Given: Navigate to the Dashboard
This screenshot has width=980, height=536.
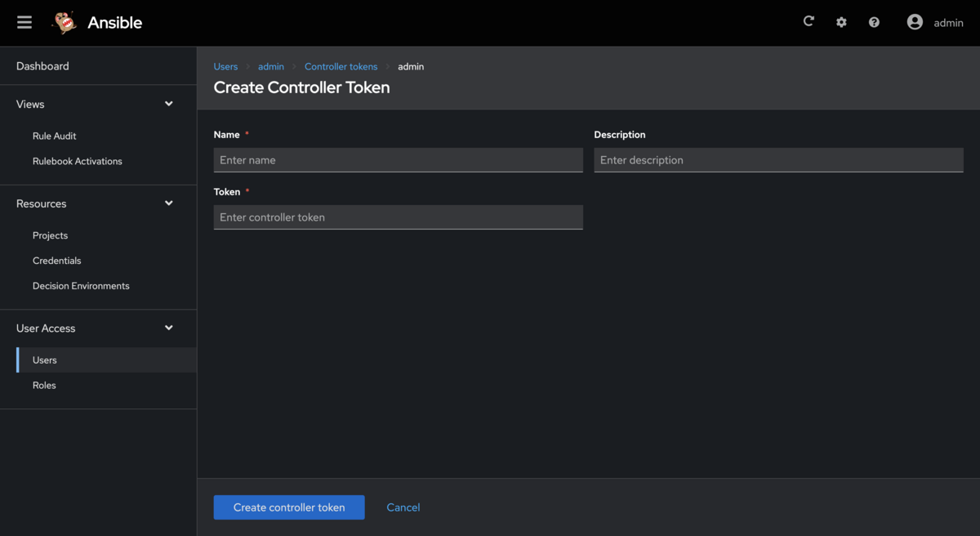Looking at the screenshot, I should click(42, 65).
